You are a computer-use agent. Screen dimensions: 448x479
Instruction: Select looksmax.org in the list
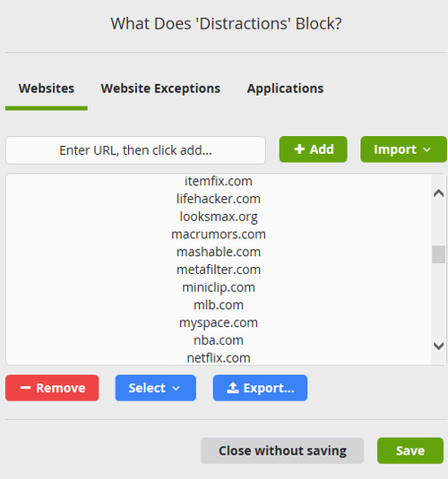pos(219,217)
